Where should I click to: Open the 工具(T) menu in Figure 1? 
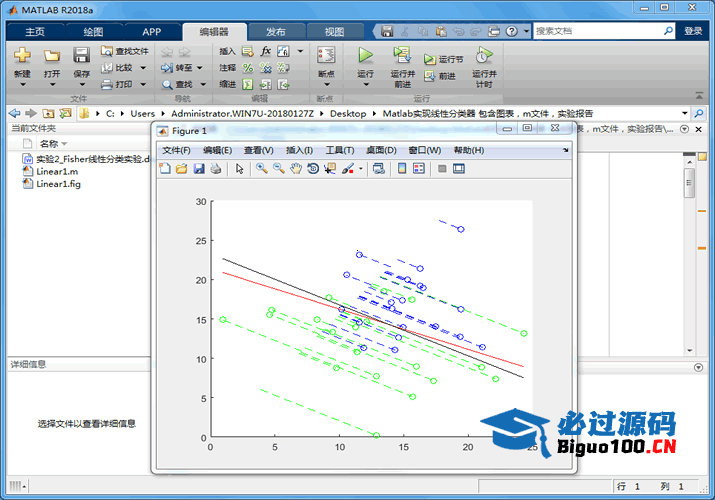(x=340, y=150)
